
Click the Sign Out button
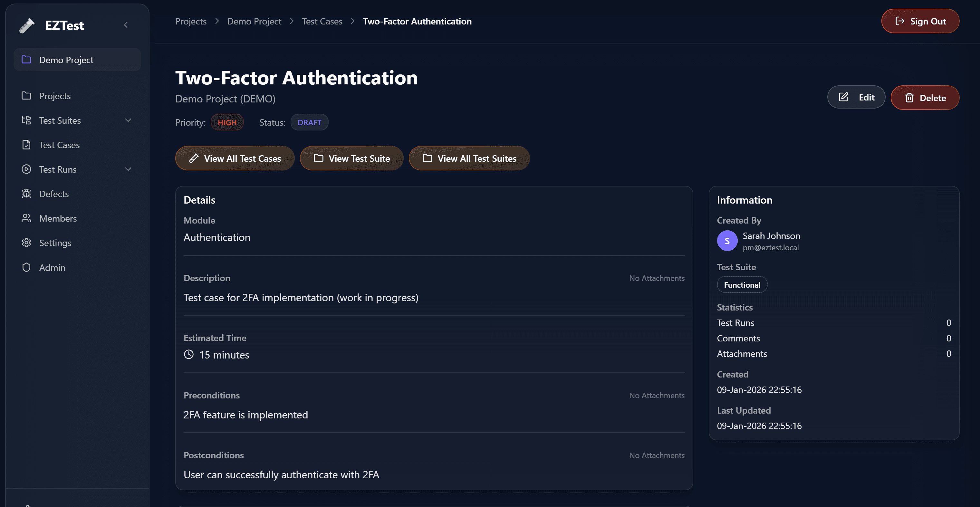[x=920, y=21]
